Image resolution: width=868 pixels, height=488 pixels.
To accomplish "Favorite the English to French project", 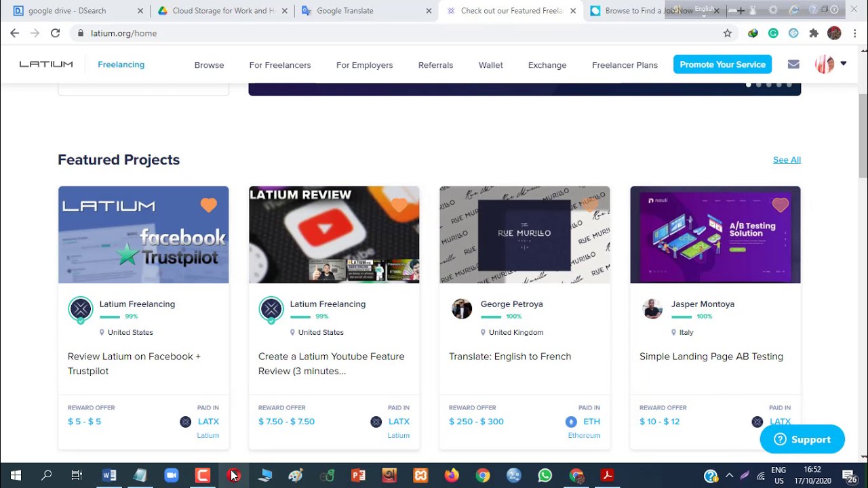I will pos(589,205).
